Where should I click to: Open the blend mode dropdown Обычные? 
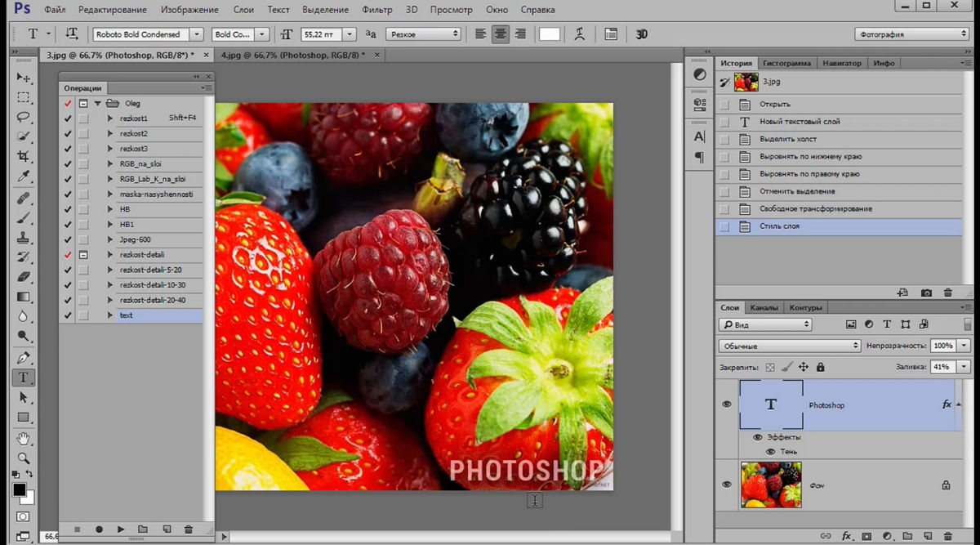[790, 346]
